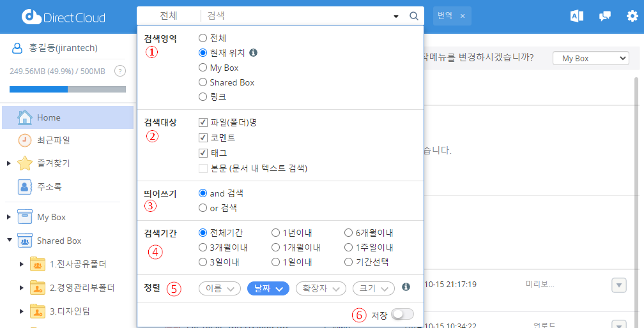Click the 최근파일 clock icon
Screen dimensions: 644x328
click(x=25, y=140)
